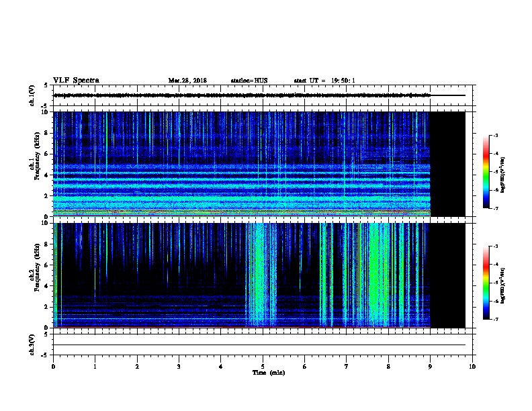Click the "3" tick on the time axis
Image resolution: width=532 pixels, height=411 pixels.
[x=179, y=367]
